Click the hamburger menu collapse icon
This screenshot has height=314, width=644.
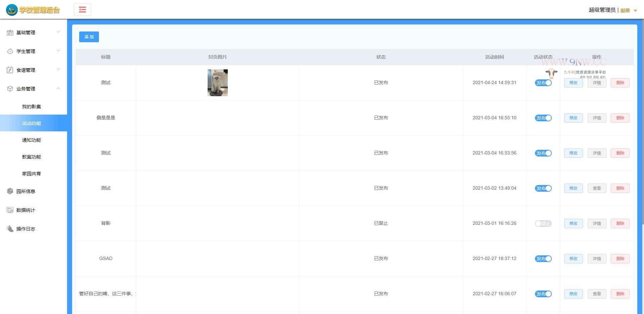click(83, 10)
